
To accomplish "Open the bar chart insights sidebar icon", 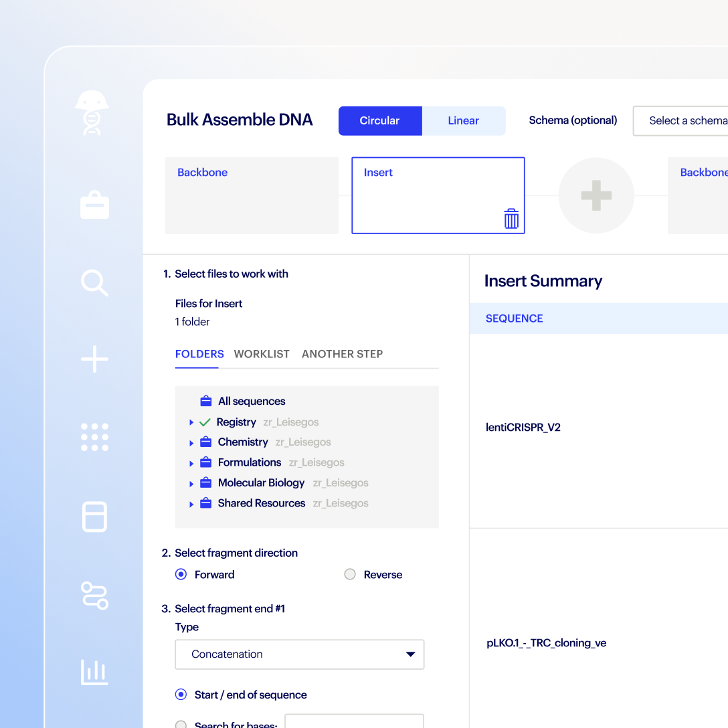I will click(95, 672).
